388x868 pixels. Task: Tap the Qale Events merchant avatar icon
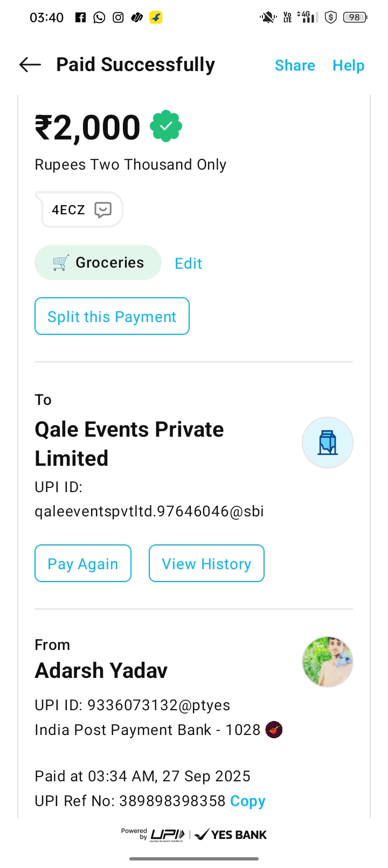(x=327, y=443)
